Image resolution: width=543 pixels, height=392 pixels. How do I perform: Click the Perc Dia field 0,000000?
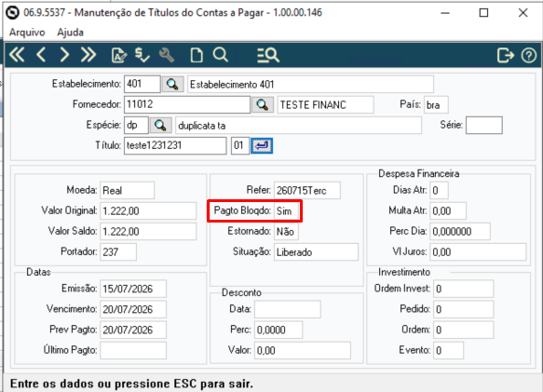click(460, 231)
